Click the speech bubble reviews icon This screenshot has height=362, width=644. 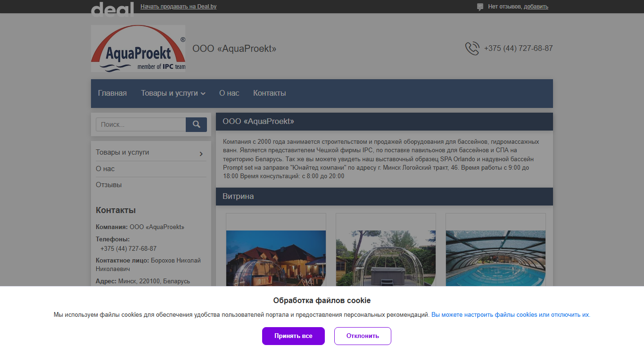(480, 7)
